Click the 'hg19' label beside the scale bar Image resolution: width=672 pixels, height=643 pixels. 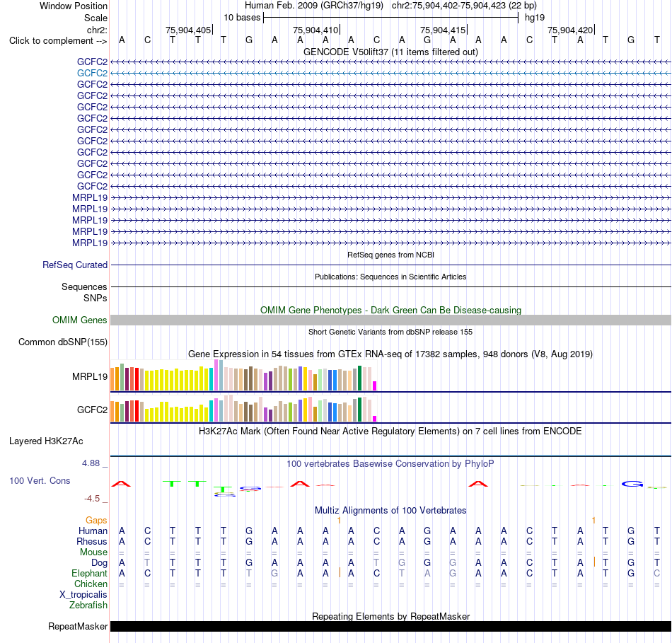[x=535, y=18]
